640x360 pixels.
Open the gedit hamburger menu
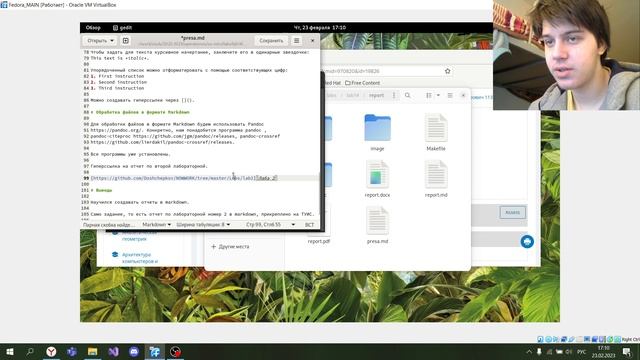click(x=297, y=41)
